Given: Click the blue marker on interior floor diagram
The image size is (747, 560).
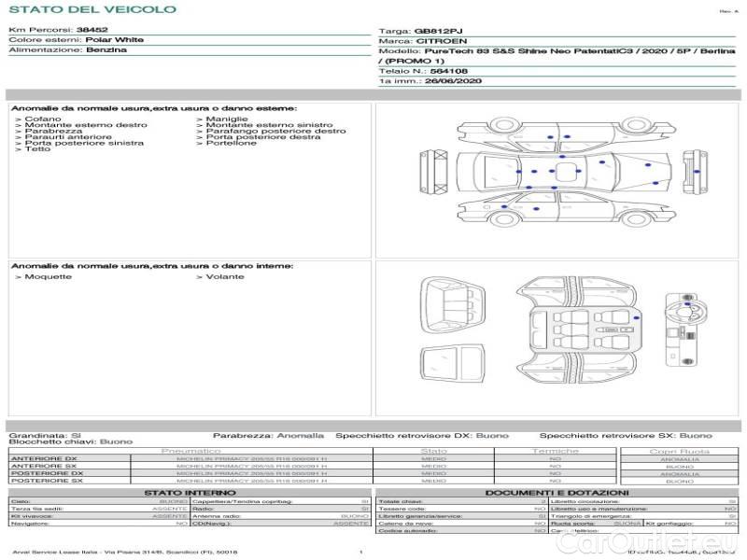Looking at the screenshot, I should [x=635, y=319].
